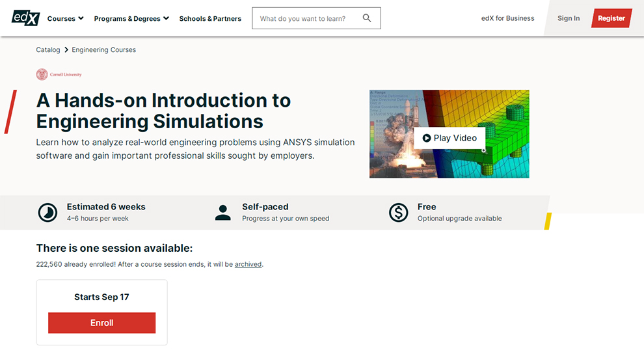Click the course title heading

163,111
